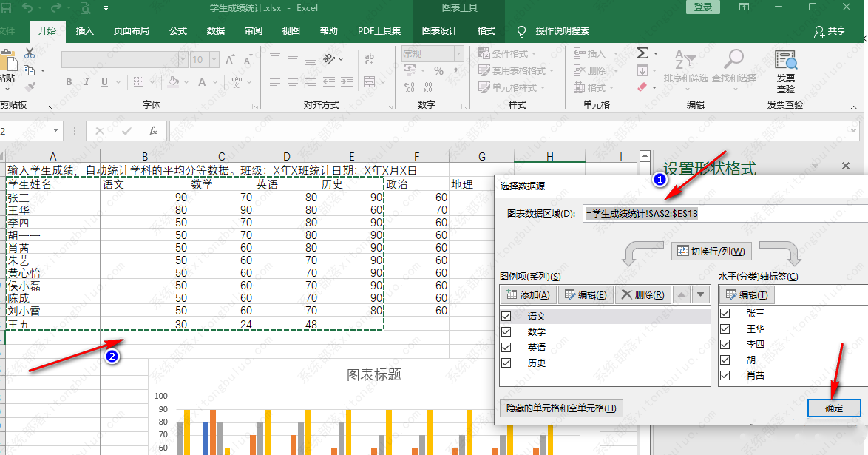868x455 pixels.
Task: Open the 常规 number format dropdown
Action: 459,53
